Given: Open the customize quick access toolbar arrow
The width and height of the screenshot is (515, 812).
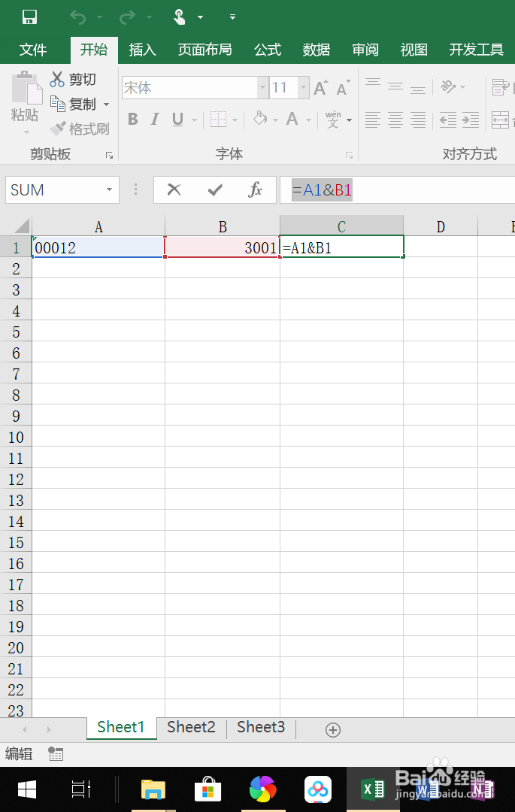Looking at the screenshot, I should coord(233,17).
